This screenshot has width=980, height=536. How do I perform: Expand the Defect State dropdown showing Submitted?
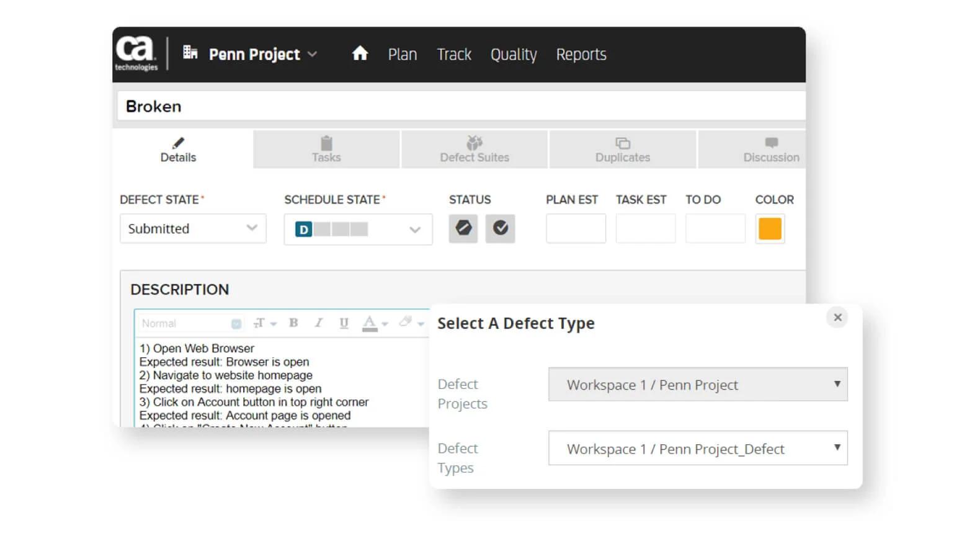pos(193,228)
